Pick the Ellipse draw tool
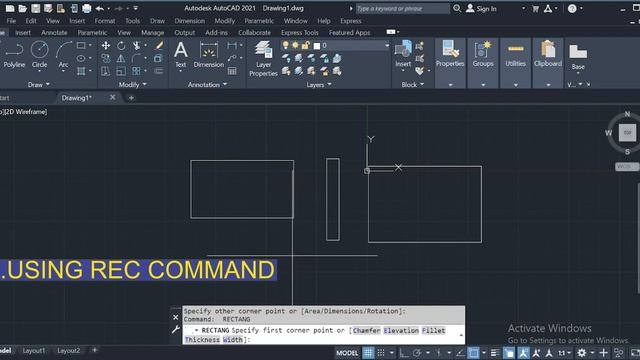The image size is (640, 360). 81,58
